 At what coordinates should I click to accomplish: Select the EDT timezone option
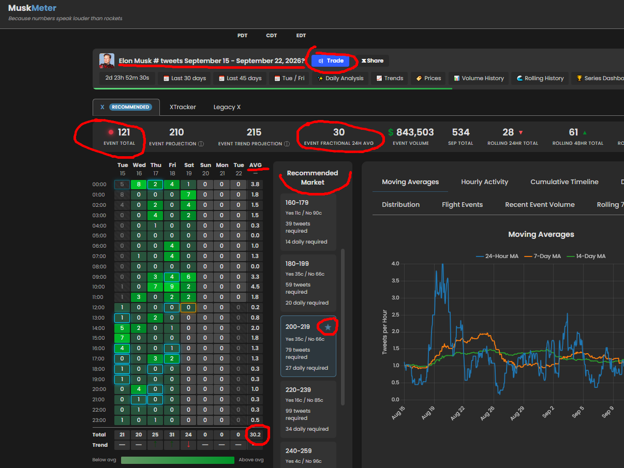[301, 35]
